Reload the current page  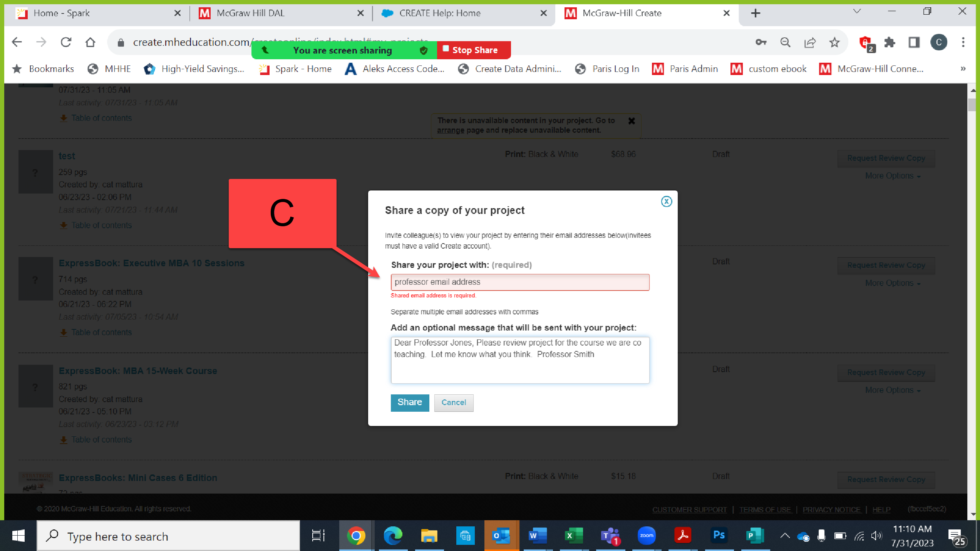(x=66, y=42)
